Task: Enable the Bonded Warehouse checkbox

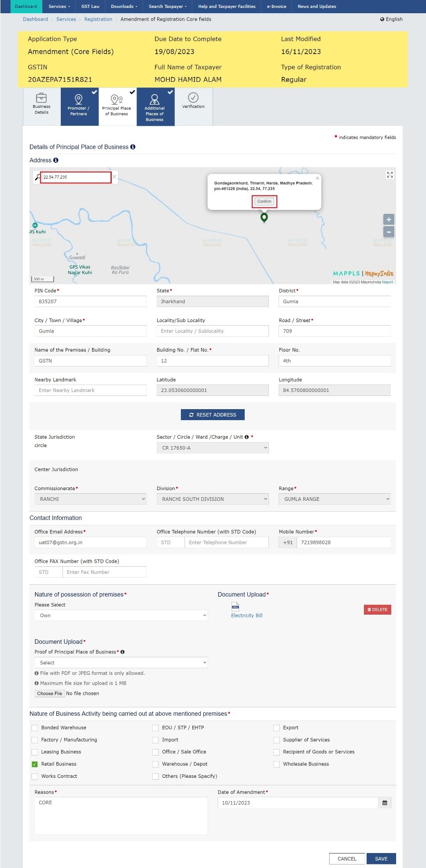Action: [35, 728]
